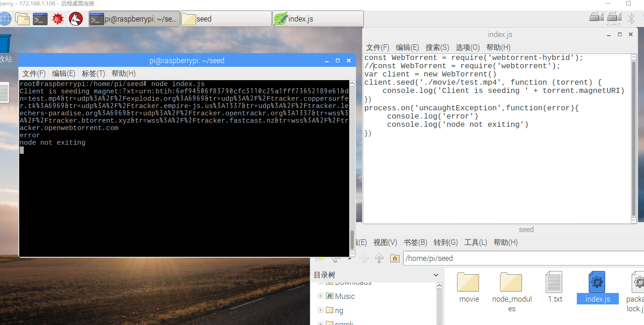644x325 pixels.
Task: Open terminal 编辑(E) menu
Action: pos(64,74)
